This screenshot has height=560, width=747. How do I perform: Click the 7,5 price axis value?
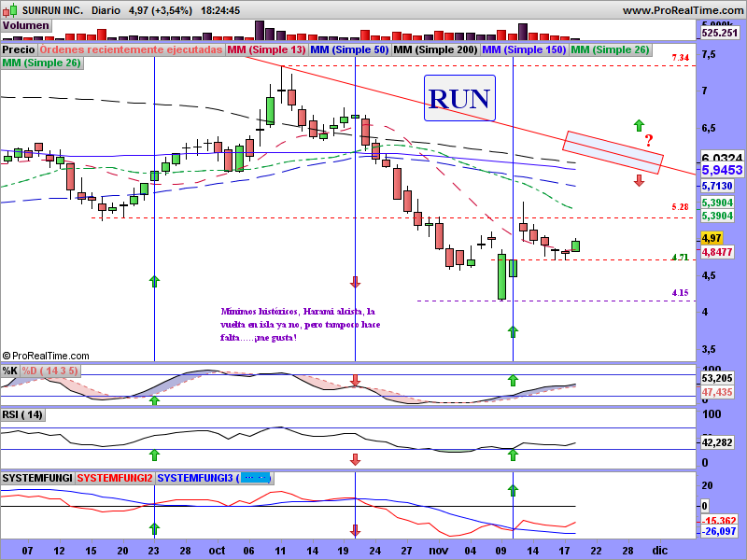coord(709,54)
